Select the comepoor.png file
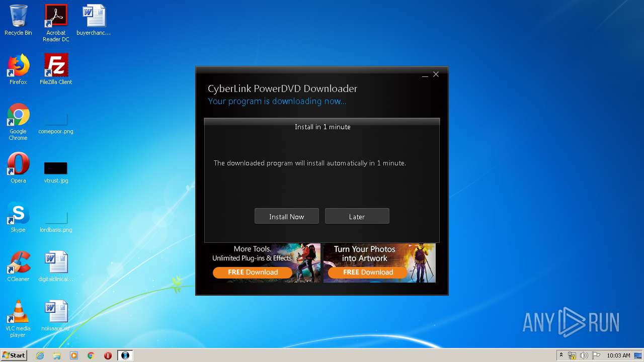 click(56, 124)
